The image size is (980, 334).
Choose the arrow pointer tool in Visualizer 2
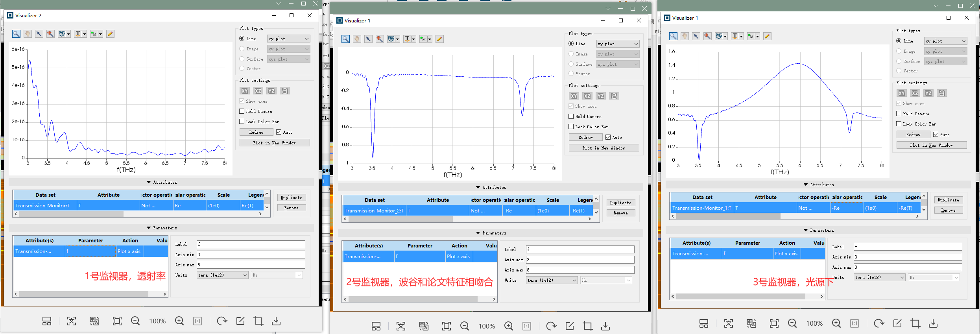pos(39,34)
